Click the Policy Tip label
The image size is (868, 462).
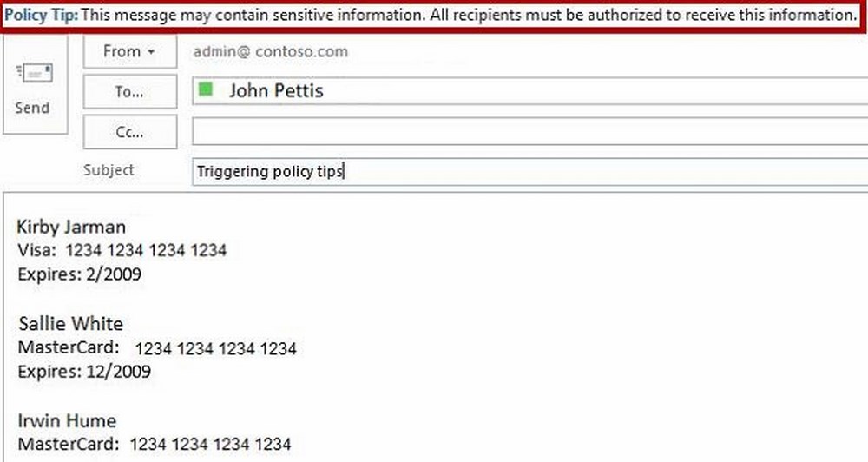(x=41, y=15)
